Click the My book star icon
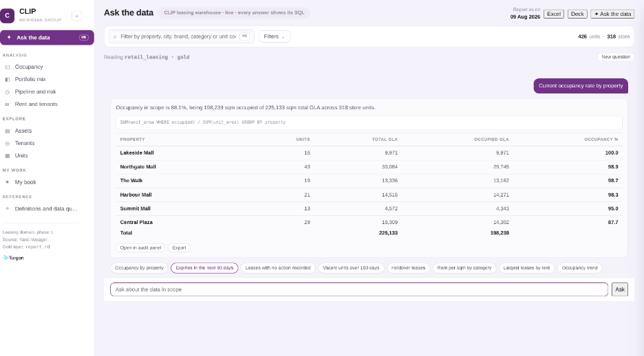 tap(7, 182)
